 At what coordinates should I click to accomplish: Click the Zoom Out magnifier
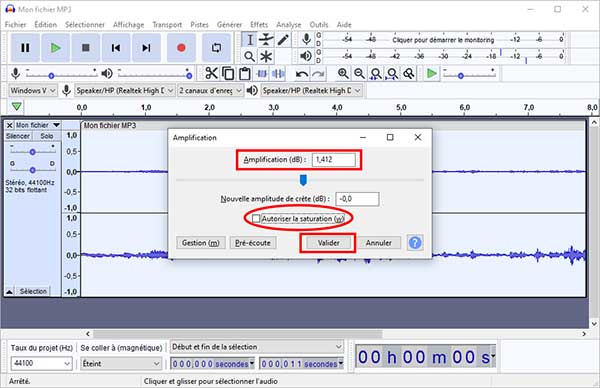click(x=359, y=73)
